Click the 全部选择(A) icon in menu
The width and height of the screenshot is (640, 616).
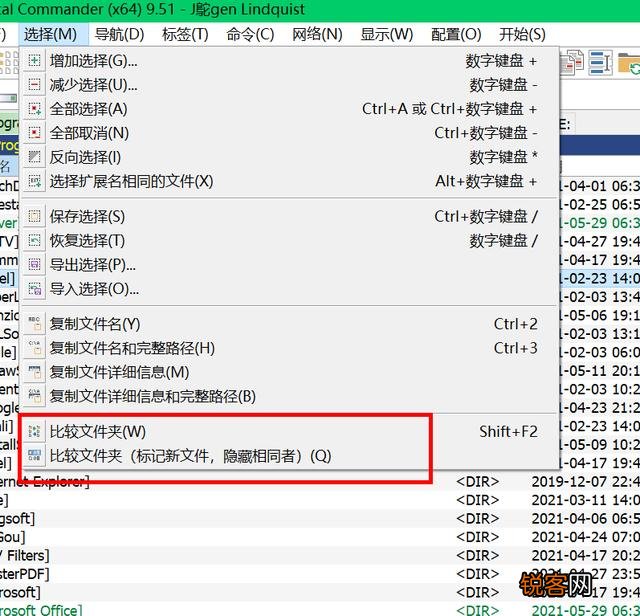[34, 109]
